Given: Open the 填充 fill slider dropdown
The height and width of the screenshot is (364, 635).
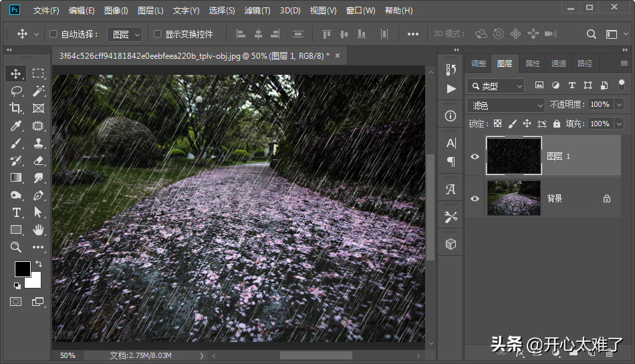Looking at the screenshot, I should pos(619,124).
